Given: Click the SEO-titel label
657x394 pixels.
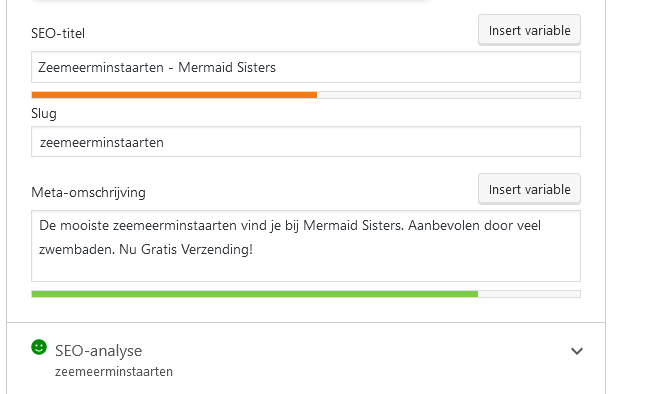Looking at the screenshot, I should (58, 34).
